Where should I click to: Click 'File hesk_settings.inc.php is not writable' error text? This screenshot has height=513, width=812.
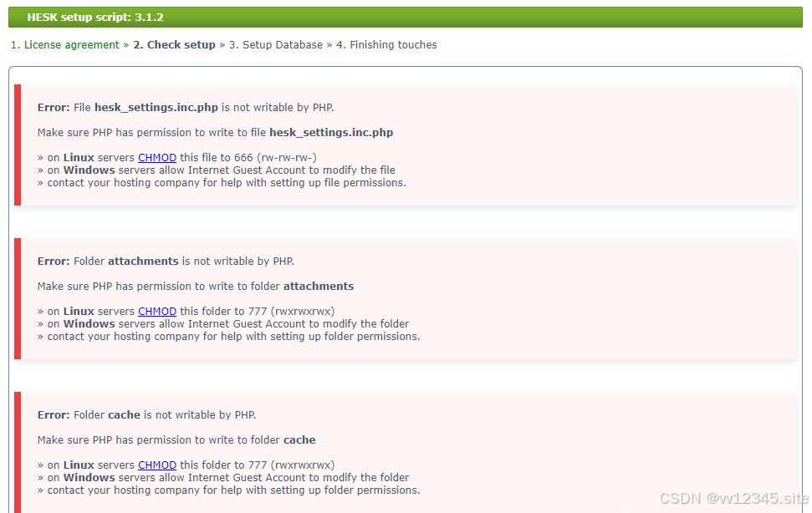pos(186,108)
